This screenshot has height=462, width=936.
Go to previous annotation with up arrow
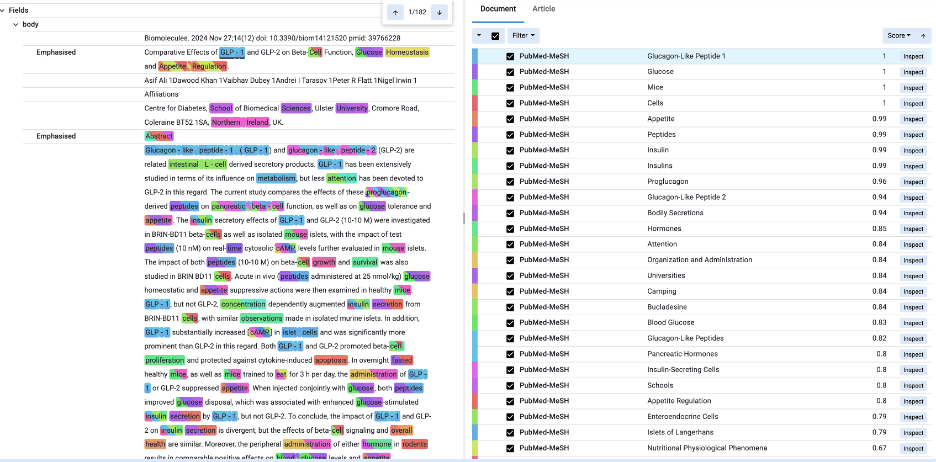pos(395,12)
